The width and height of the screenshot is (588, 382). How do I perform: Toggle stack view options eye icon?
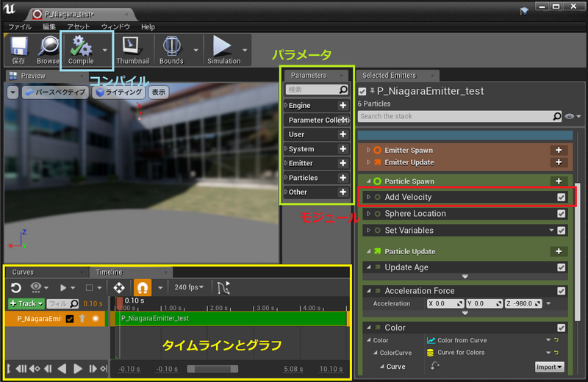[570, 116]
